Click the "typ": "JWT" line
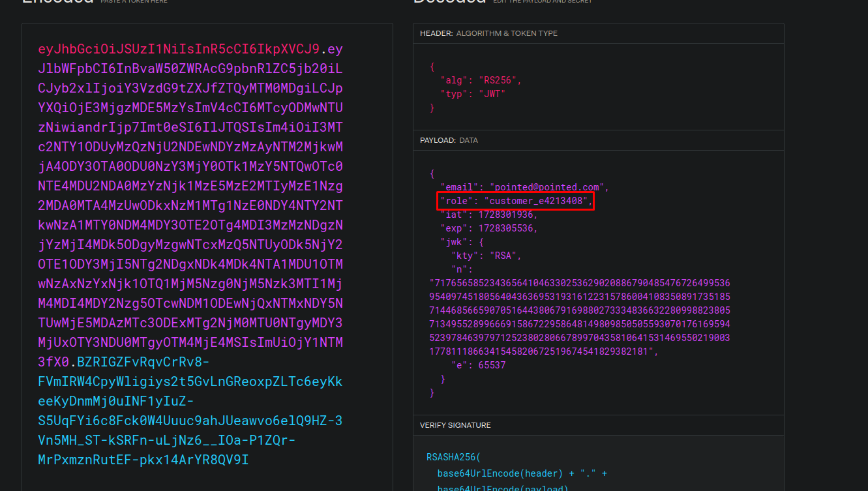This screenshot has width=868, height=491. (473, 94)
